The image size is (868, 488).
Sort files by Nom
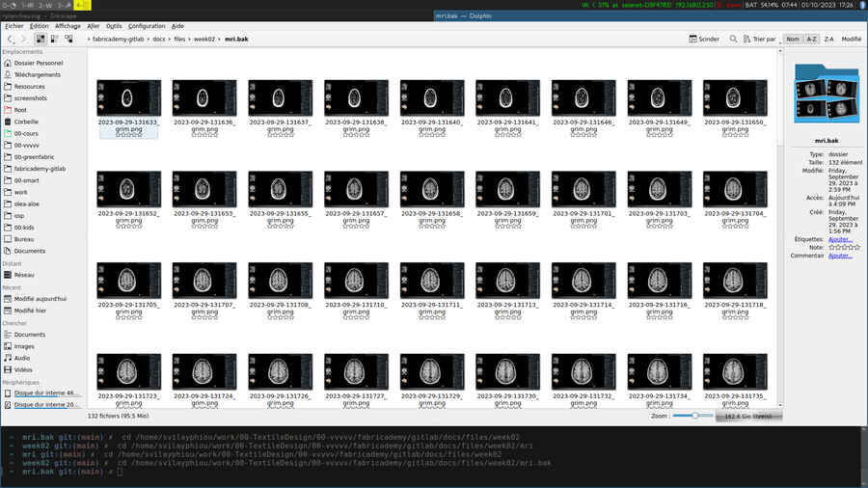(793, 40)
